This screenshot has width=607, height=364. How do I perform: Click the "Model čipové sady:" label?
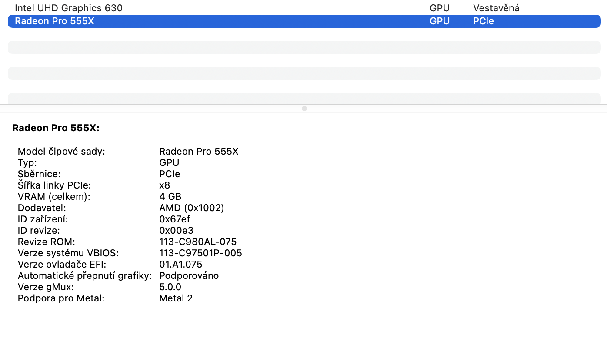point(61,152)
